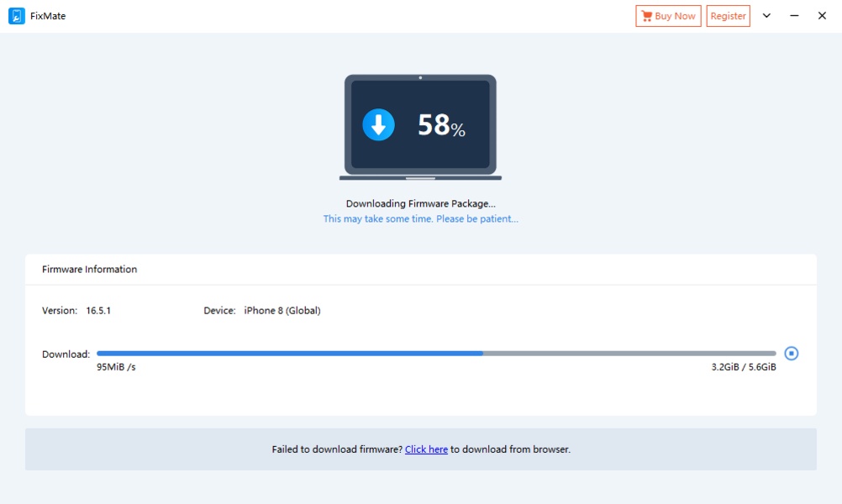842x504 pixels.
Task: Follow the 'Click here' browser download link
Action: pos(426,449)
